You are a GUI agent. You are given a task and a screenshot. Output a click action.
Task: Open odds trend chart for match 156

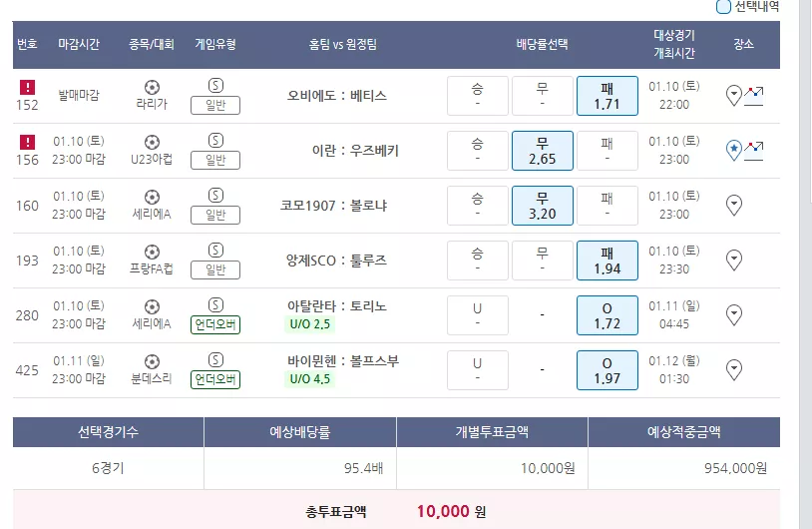(x=754, y=151)
